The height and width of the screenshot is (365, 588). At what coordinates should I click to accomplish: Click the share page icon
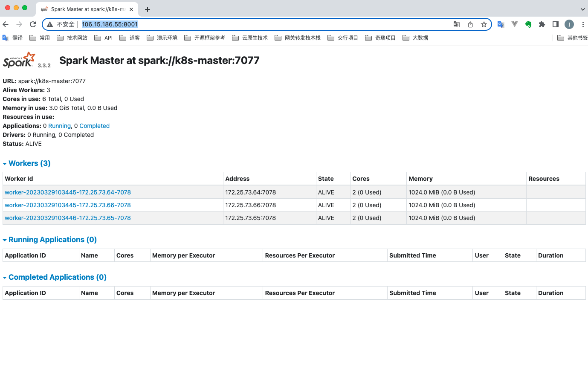(470, 24)
